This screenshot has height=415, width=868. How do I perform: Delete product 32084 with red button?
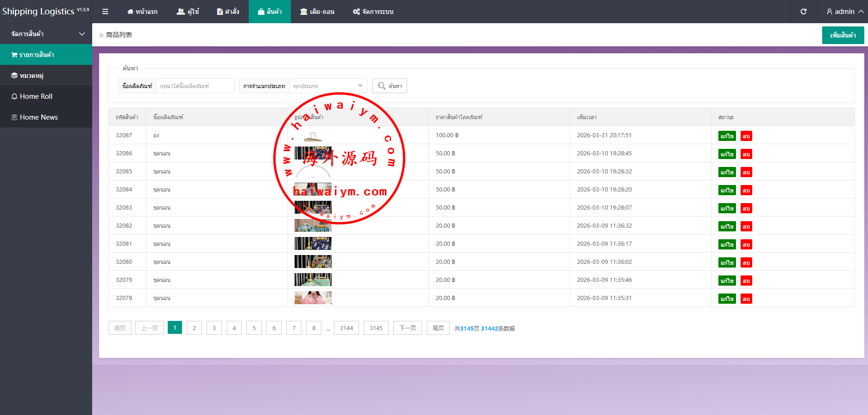click(x=746, y=190)
